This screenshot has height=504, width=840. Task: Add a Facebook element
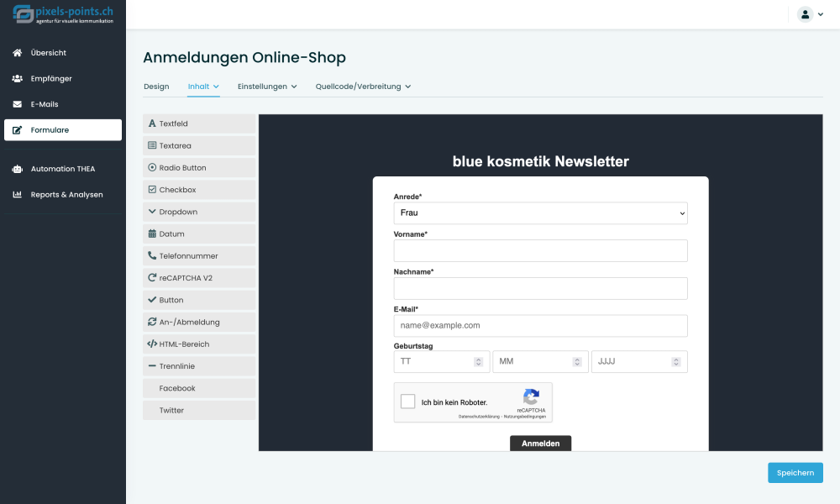(199, 388)
